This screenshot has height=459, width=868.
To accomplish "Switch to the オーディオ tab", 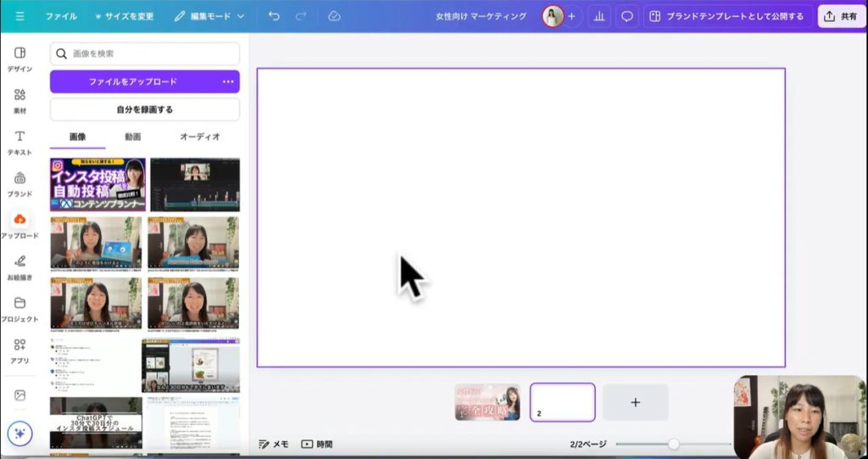I will pos(200,137).
